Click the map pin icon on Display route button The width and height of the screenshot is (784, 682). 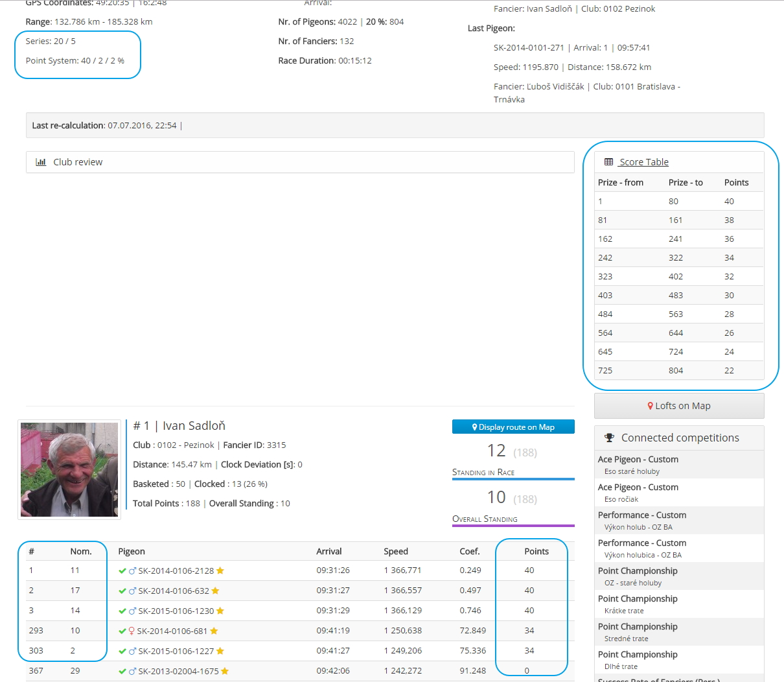click(474, 427)
